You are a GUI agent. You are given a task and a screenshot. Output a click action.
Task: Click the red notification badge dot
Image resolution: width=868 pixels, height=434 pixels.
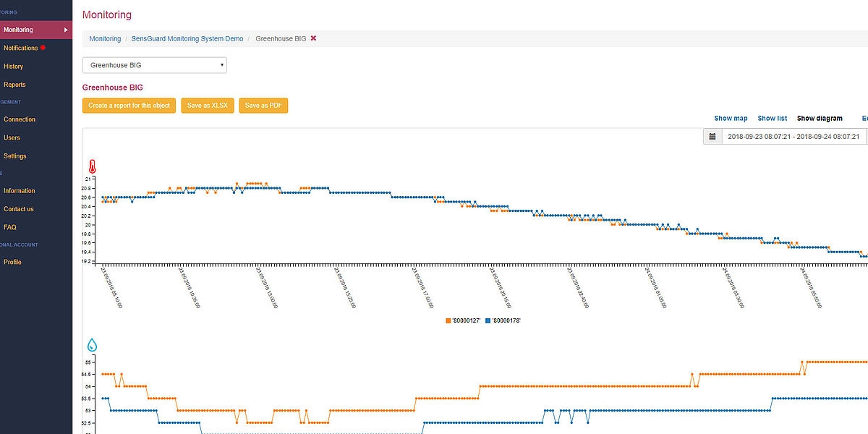[x=43, y=48]
